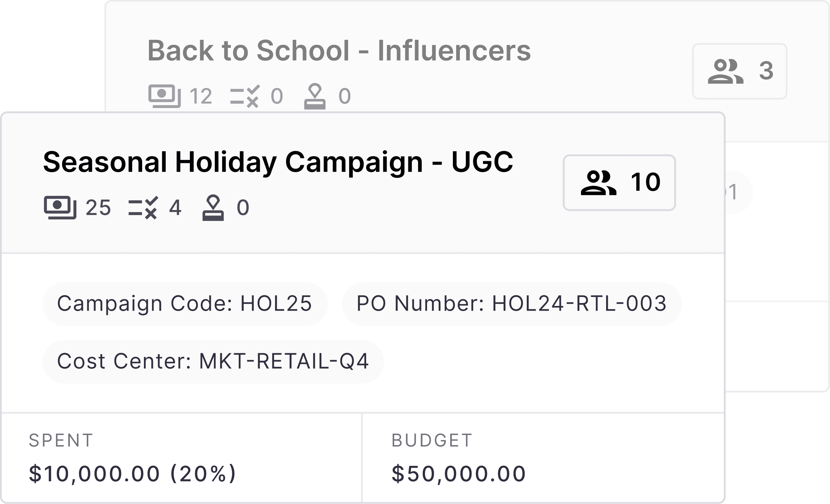The height and width of the screenshot is (504, 830).
Task: Click payments icon on Seasonal Holiday card
Action: point(60,207)
